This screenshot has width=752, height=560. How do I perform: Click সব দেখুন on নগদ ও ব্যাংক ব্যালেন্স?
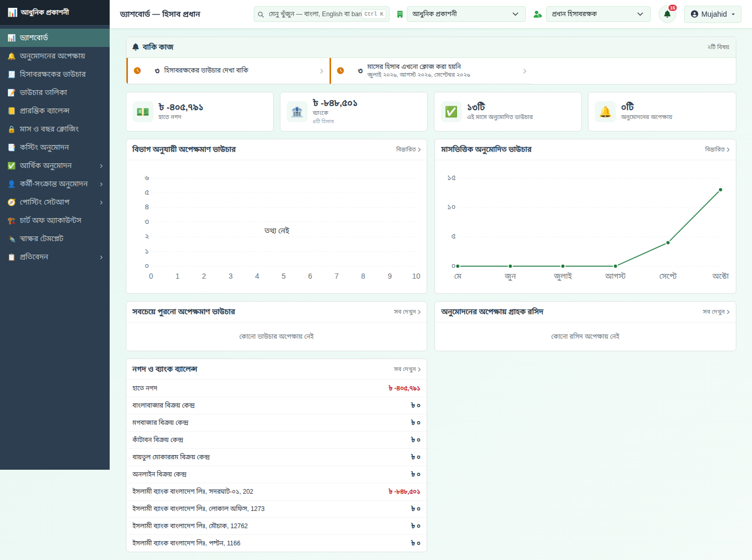click(407, 369)
